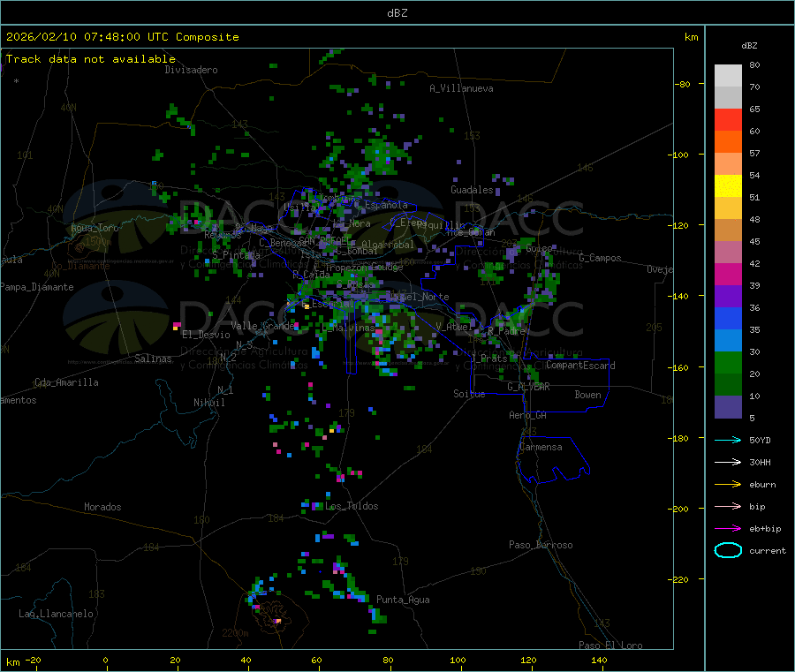Viewport: 795px width, 672px height.
Task: Click the 'Bowen' map label
Action: coord(587,395)
